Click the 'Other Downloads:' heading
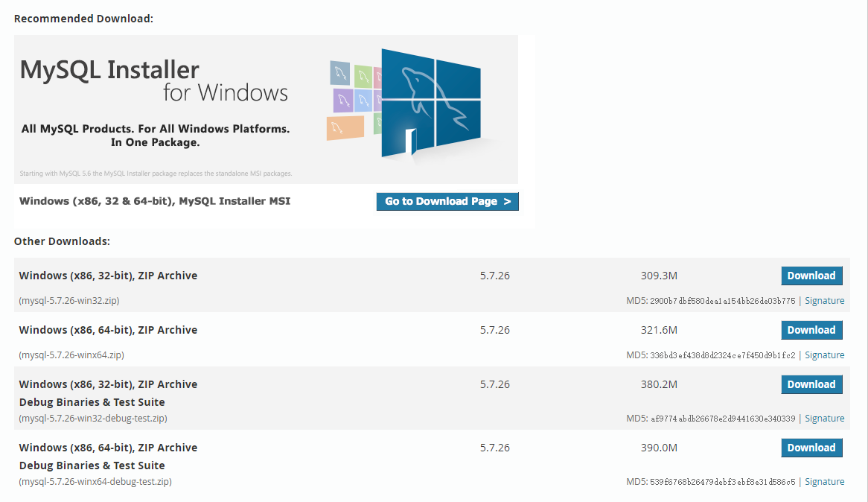 (62, 241)
